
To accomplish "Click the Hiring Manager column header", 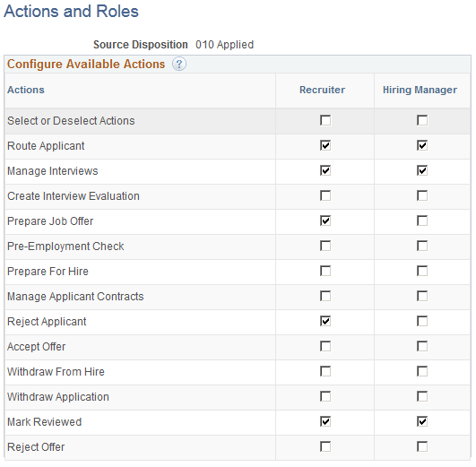I will [420, 90].
